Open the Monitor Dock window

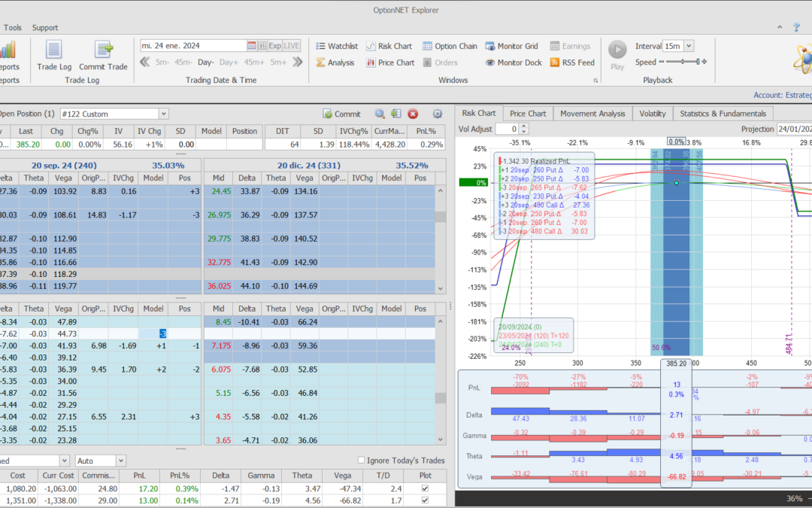click(x=513, y=62)
